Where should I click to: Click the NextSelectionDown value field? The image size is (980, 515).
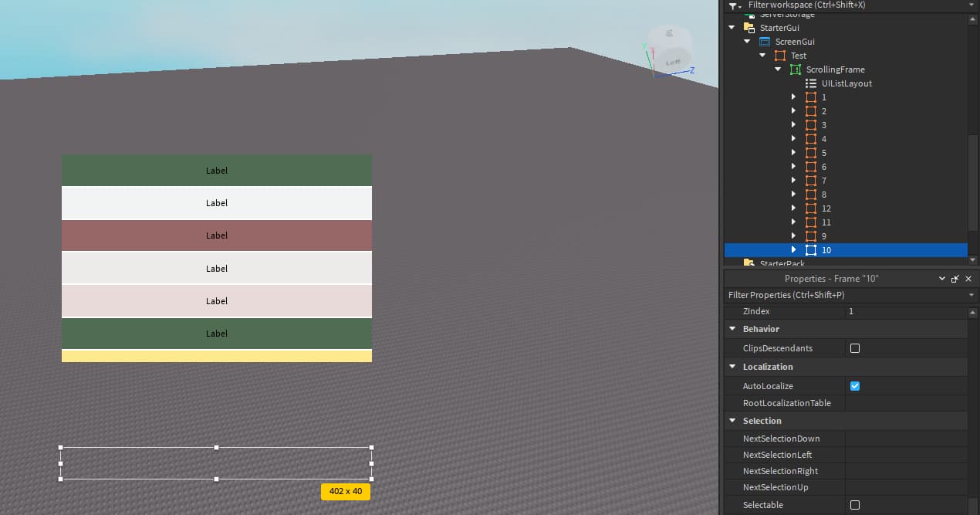point(906,439)
